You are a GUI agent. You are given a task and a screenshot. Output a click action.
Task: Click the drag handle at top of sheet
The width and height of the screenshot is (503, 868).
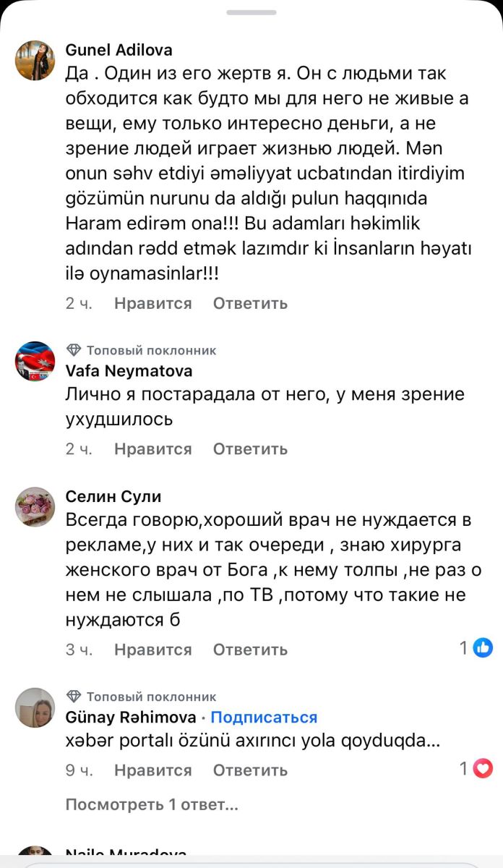251,12
